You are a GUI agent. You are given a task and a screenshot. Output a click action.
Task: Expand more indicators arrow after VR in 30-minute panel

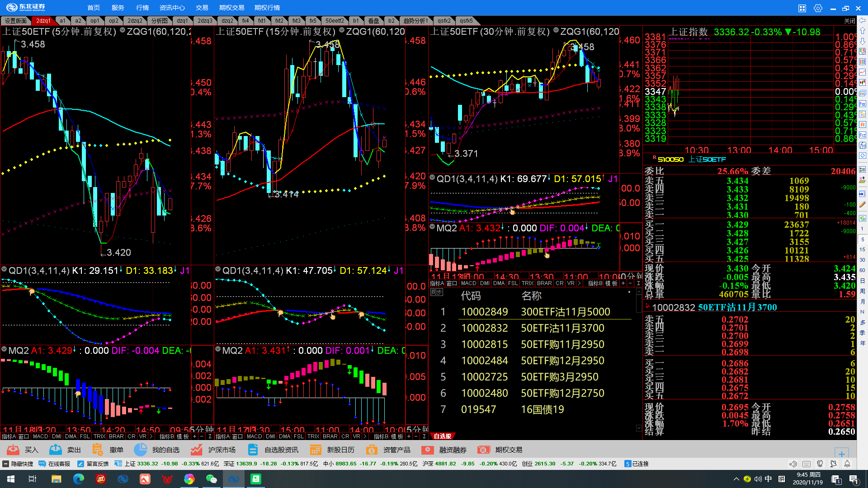point(579,283)
